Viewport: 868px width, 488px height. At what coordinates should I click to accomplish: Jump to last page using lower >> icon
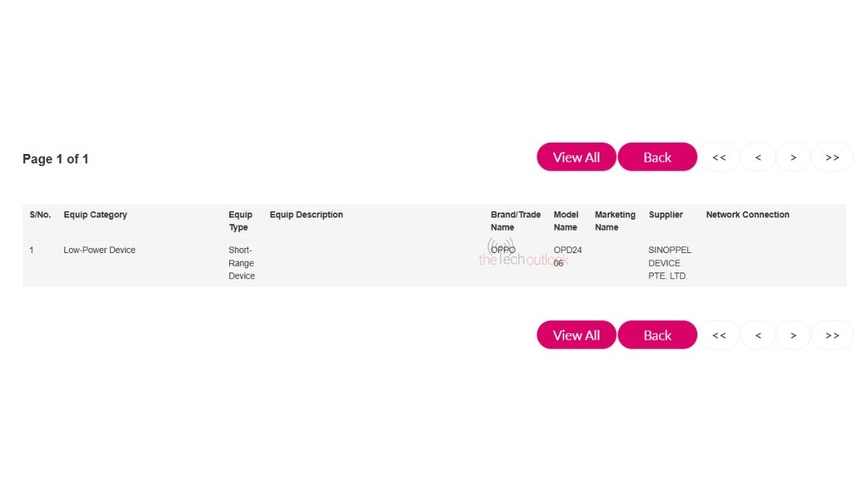click(833, 335)
